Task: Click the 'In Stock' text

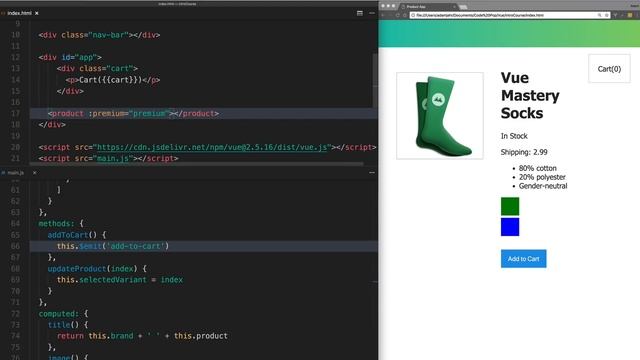Action: click(x=514, y=136)
